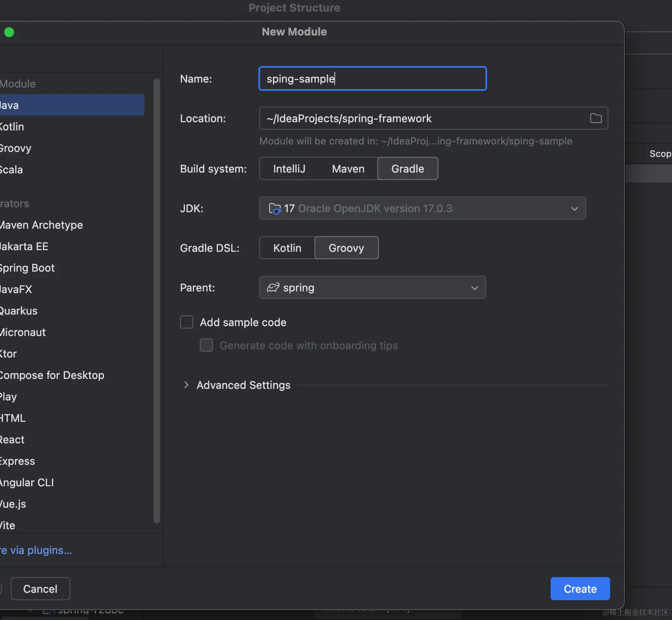Click inside the module Name field

tap(372, 78)
